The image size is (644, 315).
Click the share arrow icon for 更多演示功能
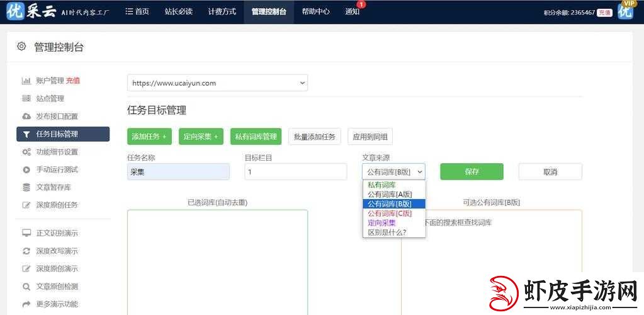coord(26,304)
